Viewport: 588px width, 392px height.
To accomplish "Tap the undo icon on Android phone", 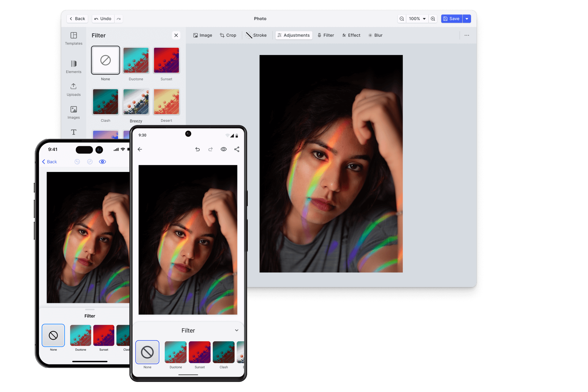I will pyautogui.click(x=198, y=149).
